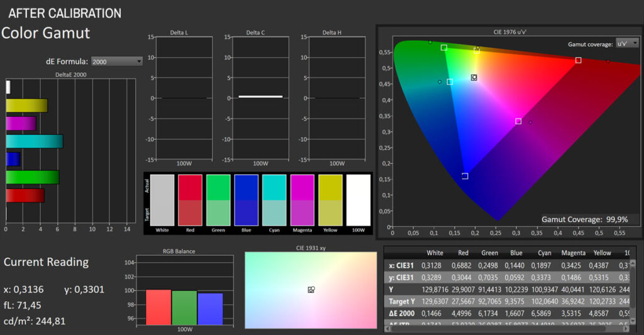644x335 pixels.
Task: Click the yellow target square in CIE 1976 diagram
Action: pos(477,50)
